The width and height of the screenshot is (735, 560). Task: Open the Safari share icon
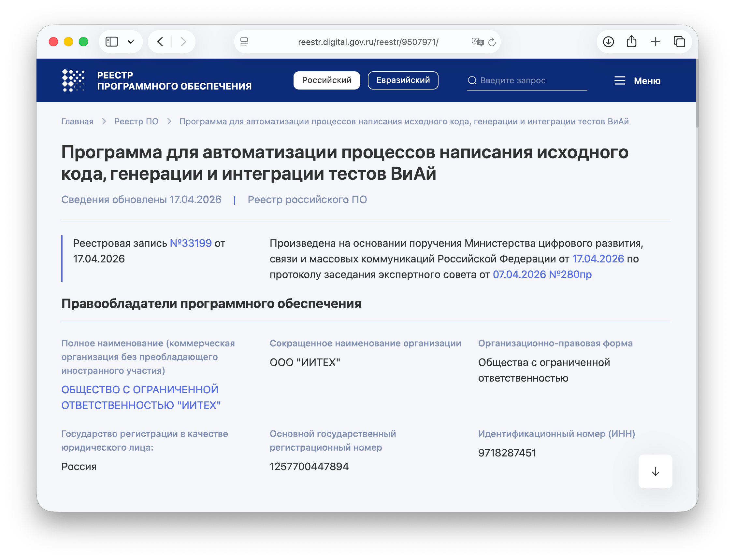click(x=632, y=41)
